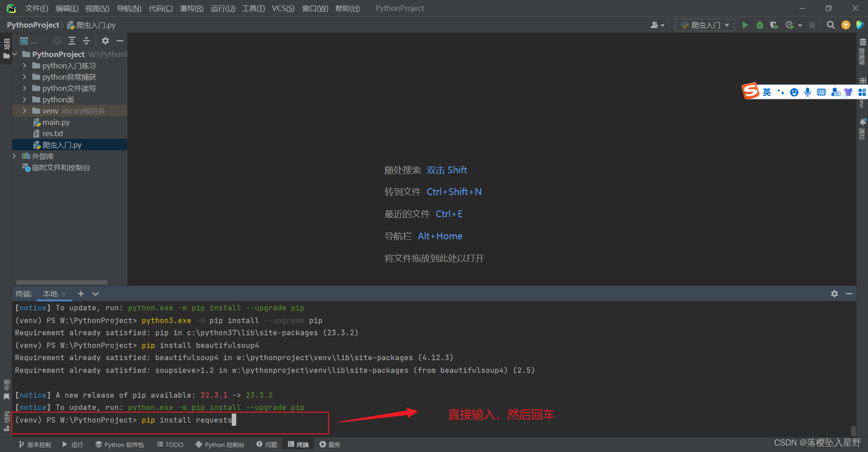Open the 服务 tool window
Image resolution: width=868 pixels, height=452 pixels.
tap(330, 445)
